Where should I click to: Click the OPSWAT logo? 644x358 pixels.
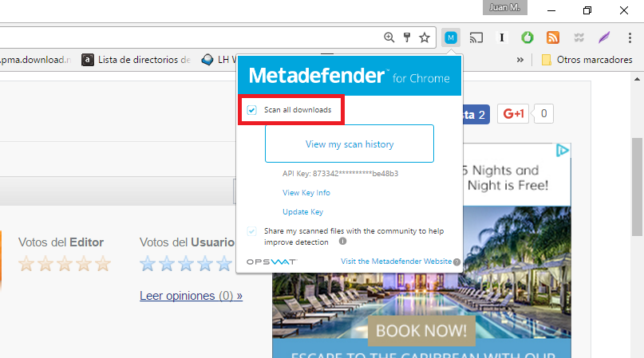(x=271, y=262)
